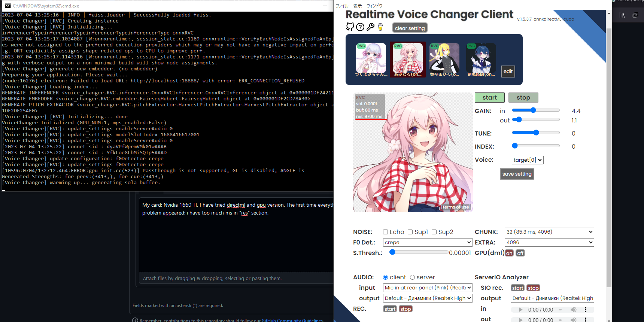Image resolution: width=644 pixels, height=322 pixels.
Task: Click the 'res: 9700 ms' status text
Action: point(369,116)
